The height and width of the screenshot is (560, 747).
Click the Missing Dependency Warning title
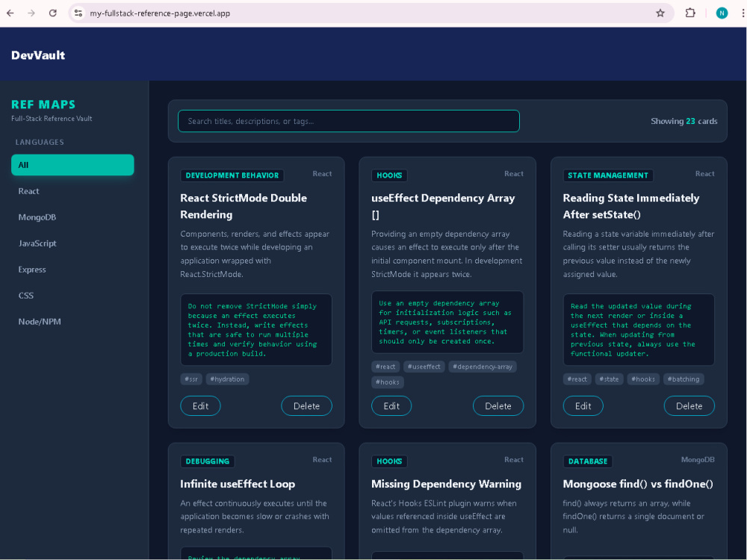pyautogui.click(x=447, y=485)
